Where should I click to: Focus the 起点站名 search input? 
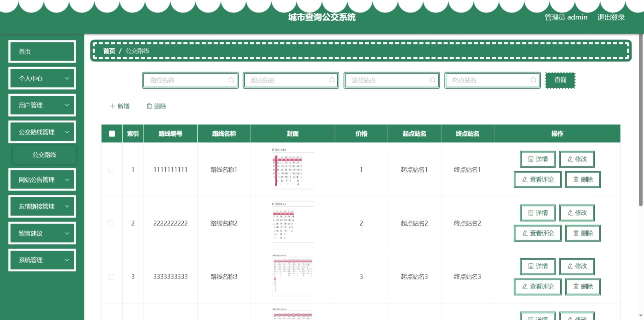[x=291, y=80]
